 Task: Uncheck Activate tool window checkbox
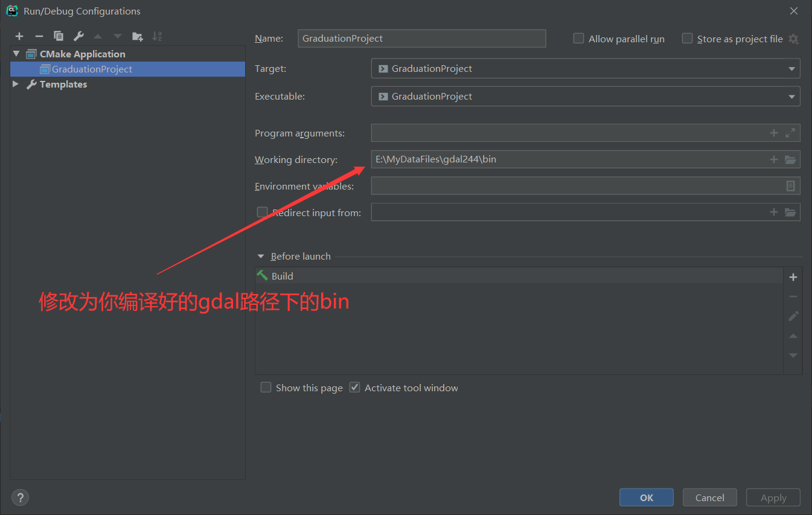tap(355, 387)
